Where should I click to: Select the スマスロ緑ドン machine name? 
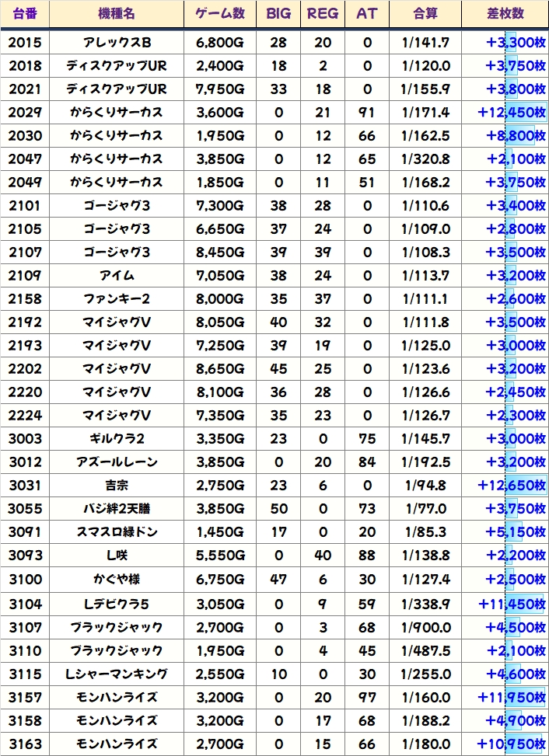[117, 531]
